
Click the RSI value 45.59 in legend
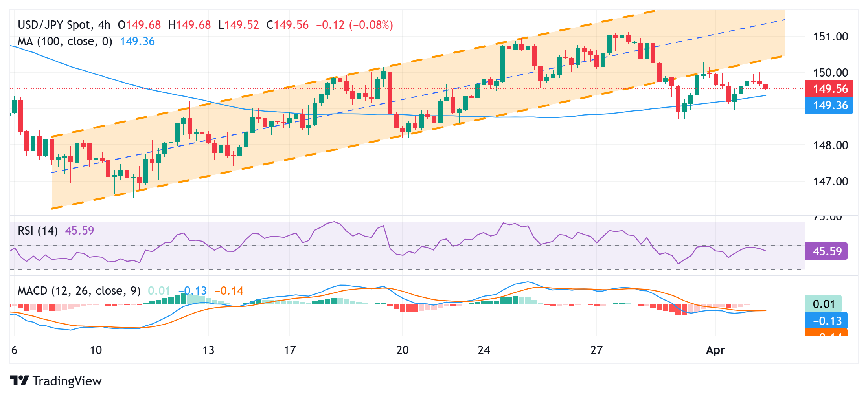coord(79,230)
